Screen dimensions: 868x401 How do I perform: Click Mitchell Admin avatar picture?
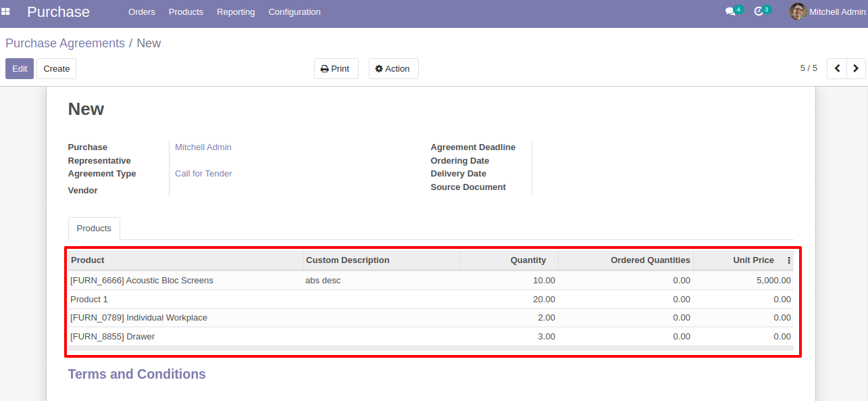pos(798,11)
